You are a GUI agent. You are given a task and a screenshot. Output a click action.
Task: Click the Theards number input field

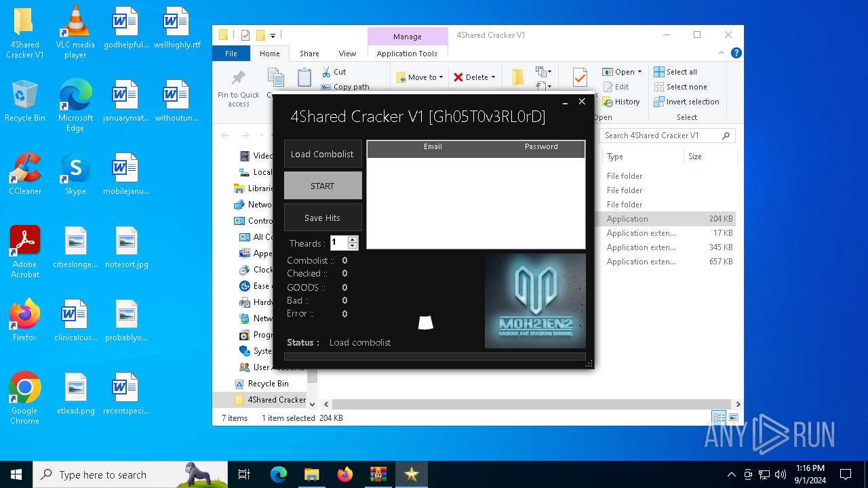[x=338, y=243]
